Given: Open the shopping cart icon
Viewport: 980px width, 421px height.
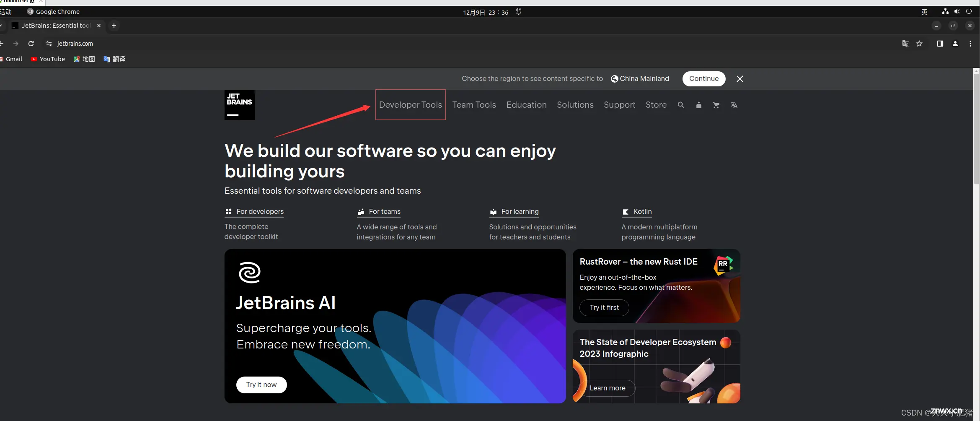Looking at the screenshot, I should pos(716,105).
